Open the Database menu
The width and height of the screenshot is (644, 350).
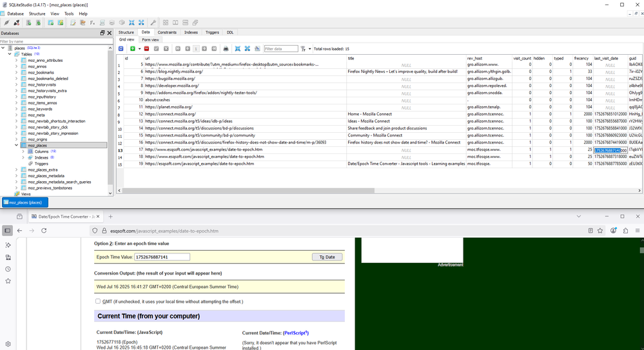[x=15, y=14]
